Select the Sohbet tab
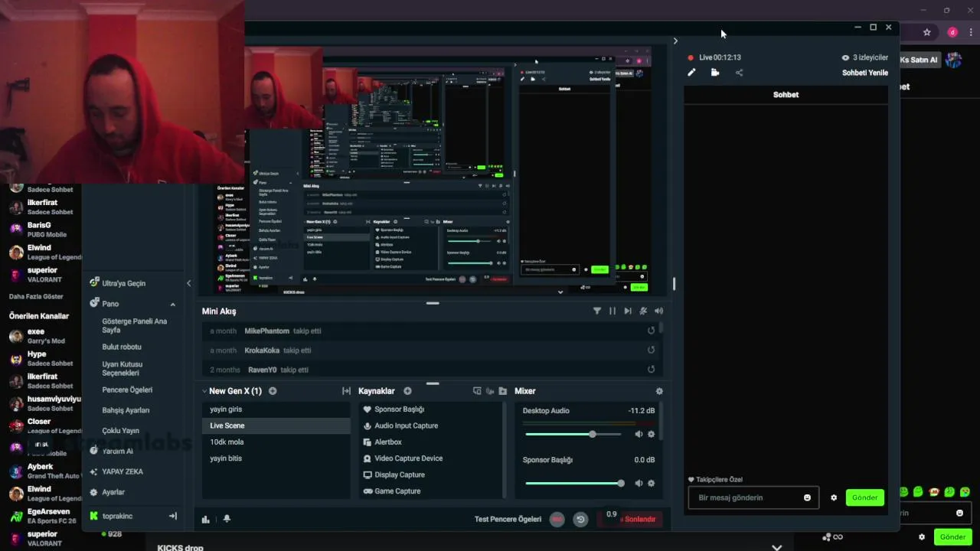The width and height of the screenshot is (980, 551). pos(786,94)
